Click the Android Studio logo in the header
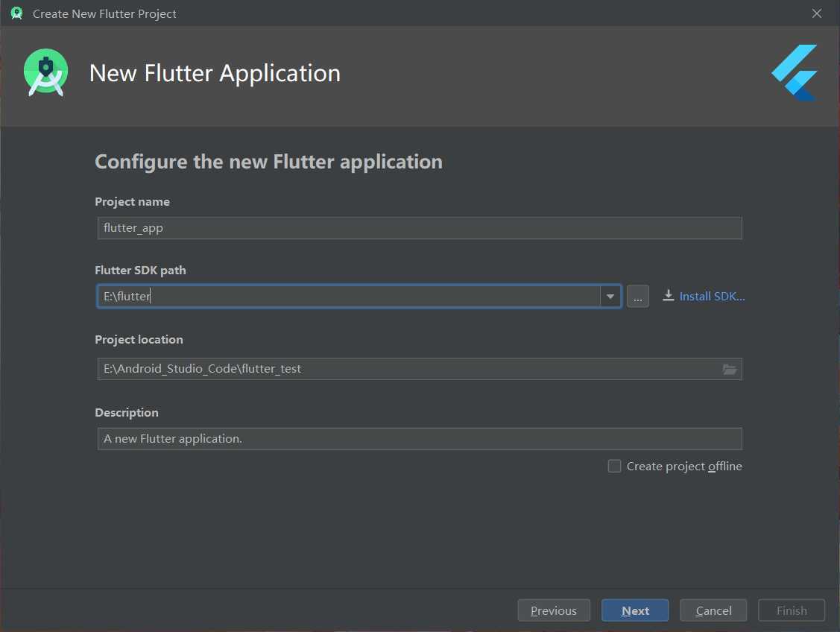840x632 pixels. (x=46, y=73)
